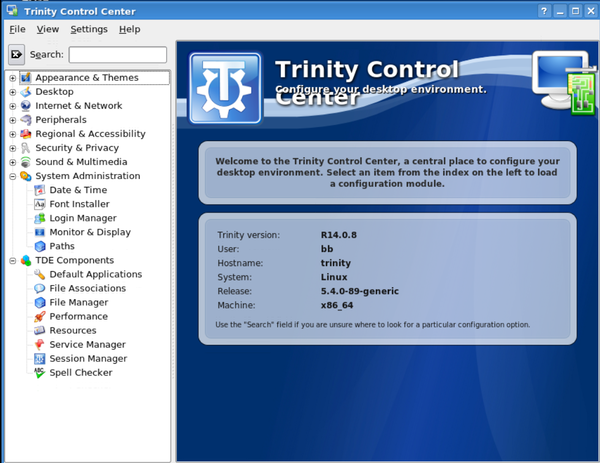This screenshot has width=600, height=463.
Task: Open the View menu
Action: [x=48, y=29]
